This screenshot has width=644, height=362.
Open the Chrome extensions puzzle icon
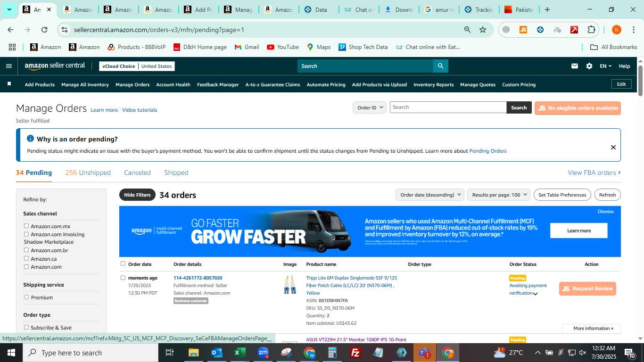[x=591, y=30]
